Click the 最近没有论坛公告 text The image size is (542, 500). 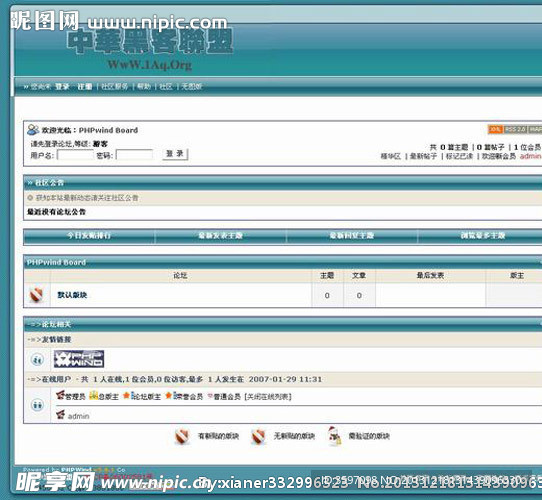(56, 212)
